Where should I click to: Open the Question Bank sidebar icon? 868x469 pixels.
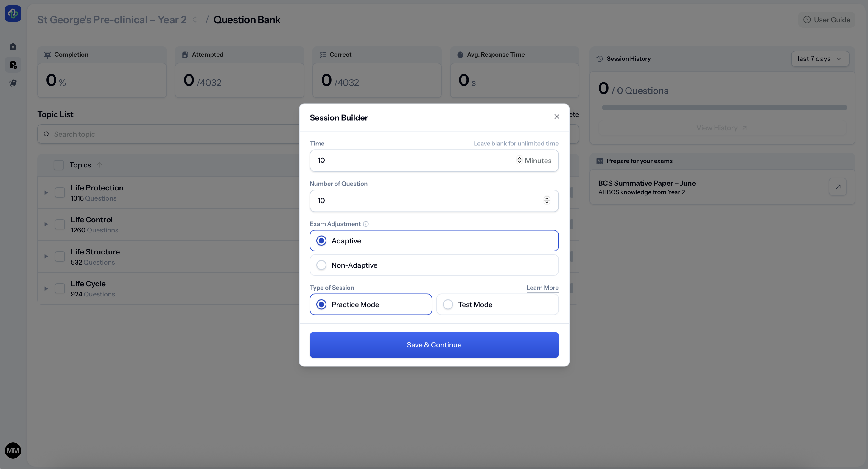(x=13, y=65)
